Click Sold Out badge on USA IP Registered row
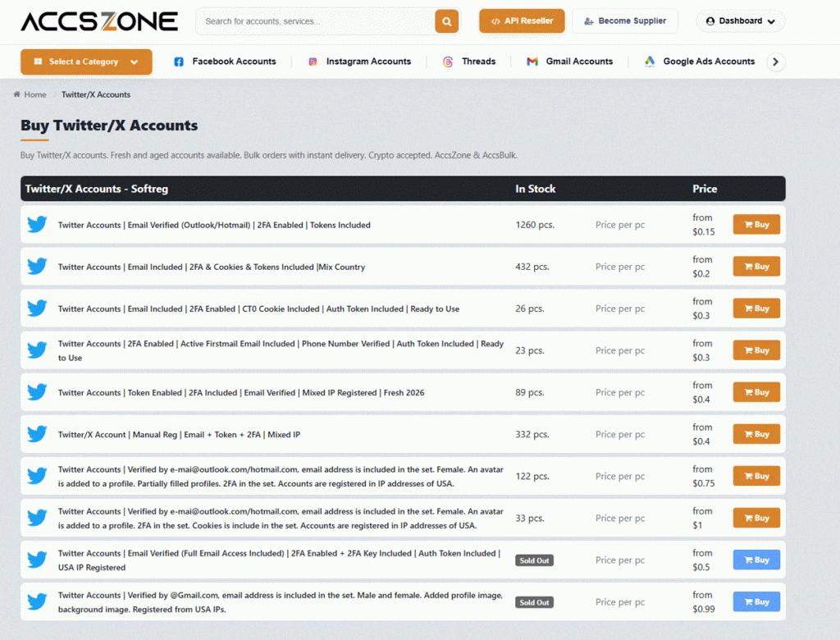Viewport: 840px width, 640px height. click(534, 560)
